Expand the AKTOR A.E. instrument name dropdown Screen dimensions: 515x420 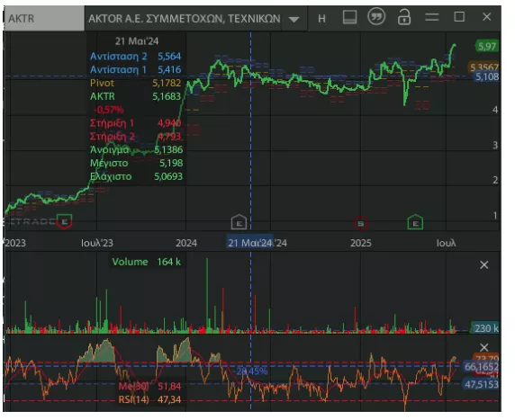tap(294, 19)
